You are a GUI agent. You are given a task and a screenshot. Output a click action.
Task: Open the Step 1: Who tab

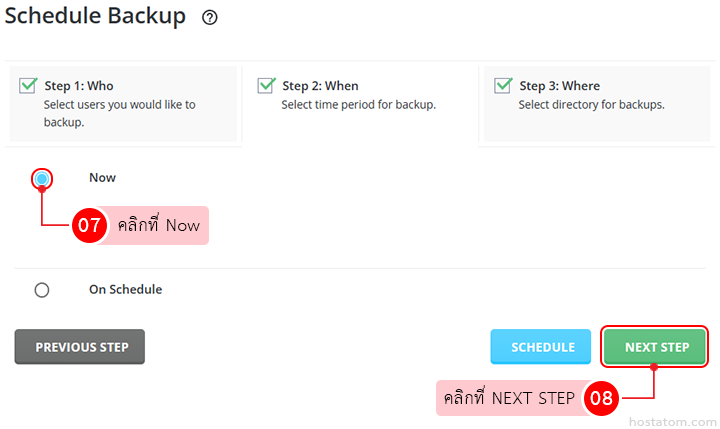123,104
